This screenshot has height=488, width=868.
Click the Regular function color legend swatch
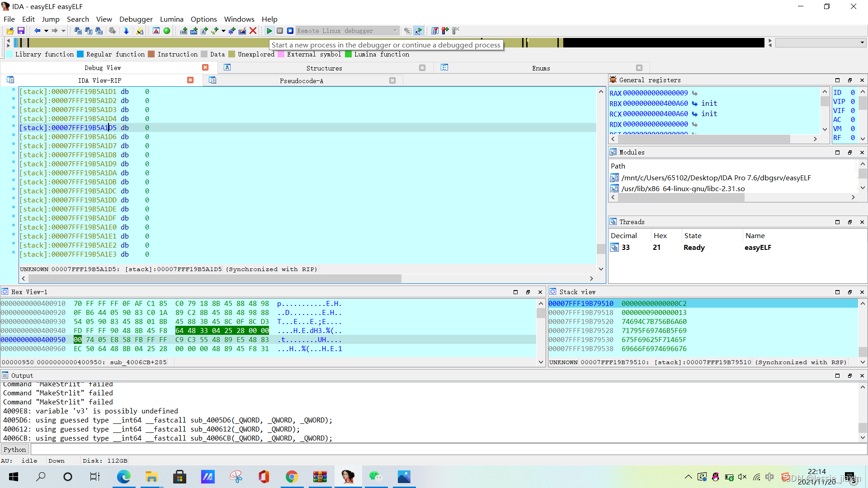80,54
